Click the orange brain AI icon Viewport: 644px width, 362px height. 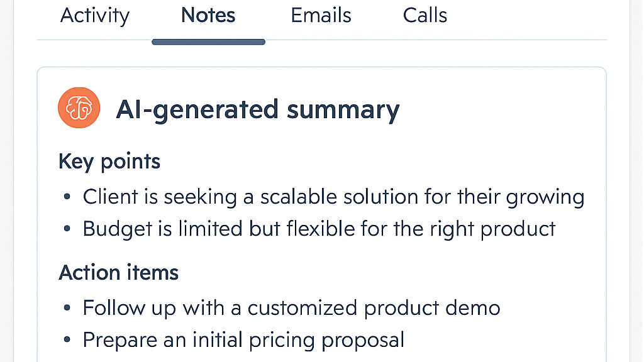click(79, 107)
